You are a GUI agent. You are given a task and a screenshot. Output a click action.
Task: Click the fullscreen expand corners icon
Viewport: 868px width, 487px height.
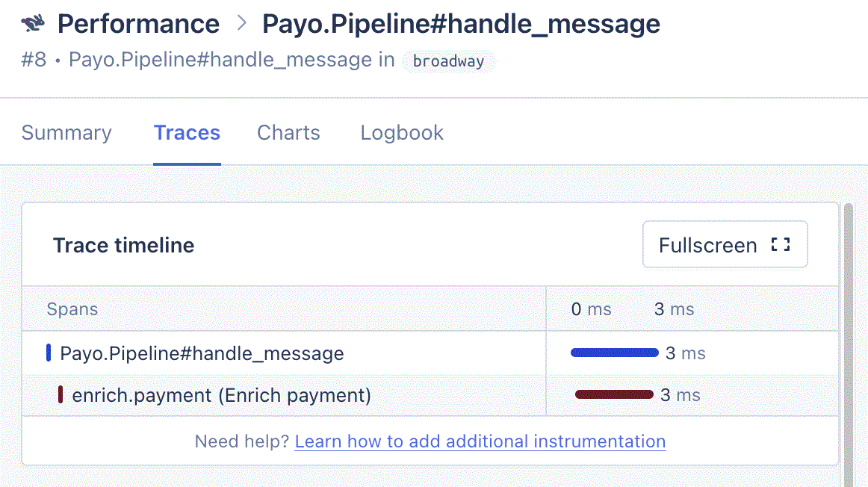781,244
